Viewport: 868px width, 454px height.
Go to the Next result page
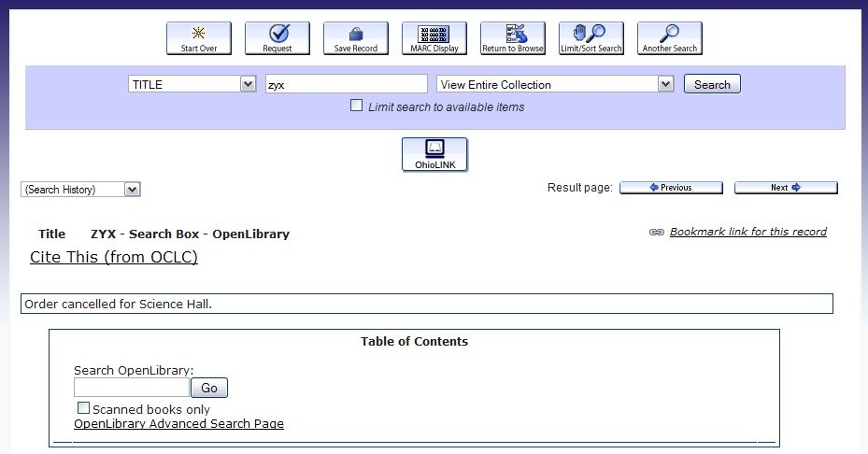(786, 188)
